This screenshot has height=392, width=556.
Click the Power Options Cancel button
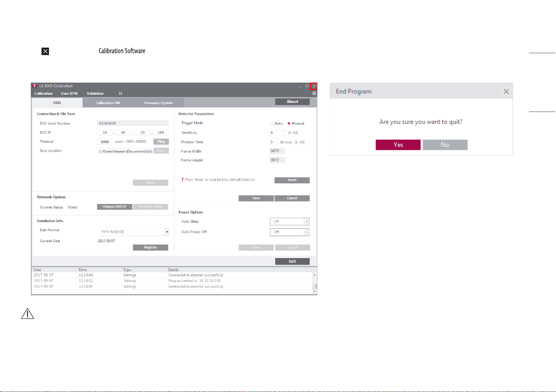pyautogui.click(x=292, y=248)
